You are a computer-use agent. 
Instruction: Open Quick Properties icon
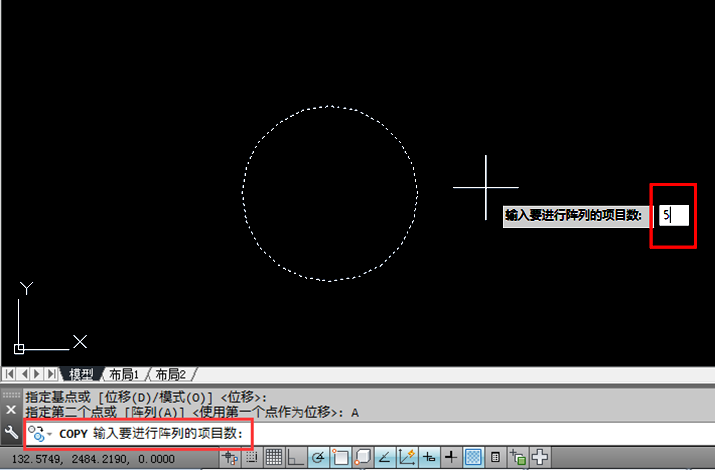click(x=495, y=457)
